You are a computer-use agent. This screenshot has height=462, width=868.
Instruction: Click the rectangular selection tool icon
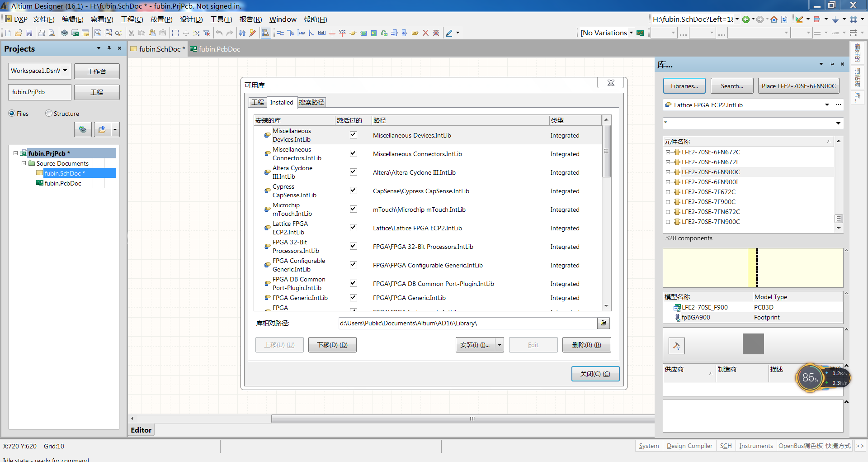pyautogui.click(x=175, y=33)
